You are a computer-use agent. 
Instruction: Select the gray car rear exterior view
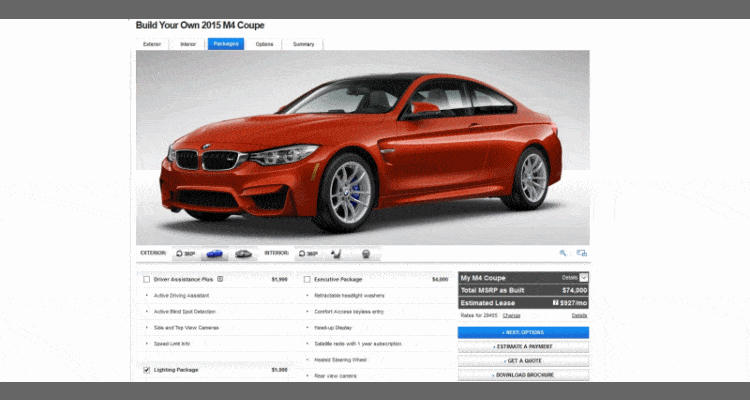coord(243,254)
